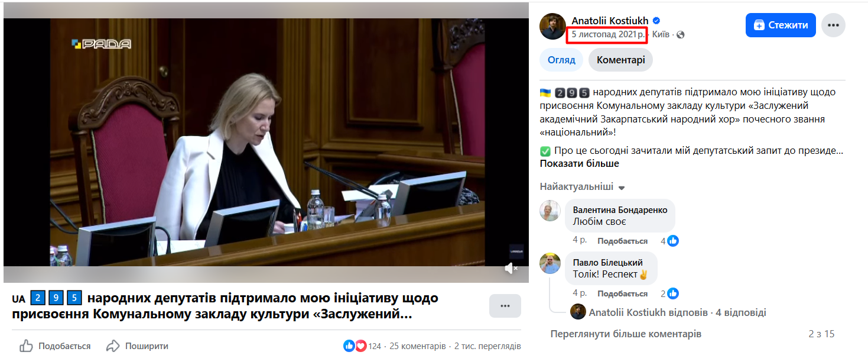Click the Стежити follow button
This screenshot has height=355, width=868.
(x=781, y=25)
